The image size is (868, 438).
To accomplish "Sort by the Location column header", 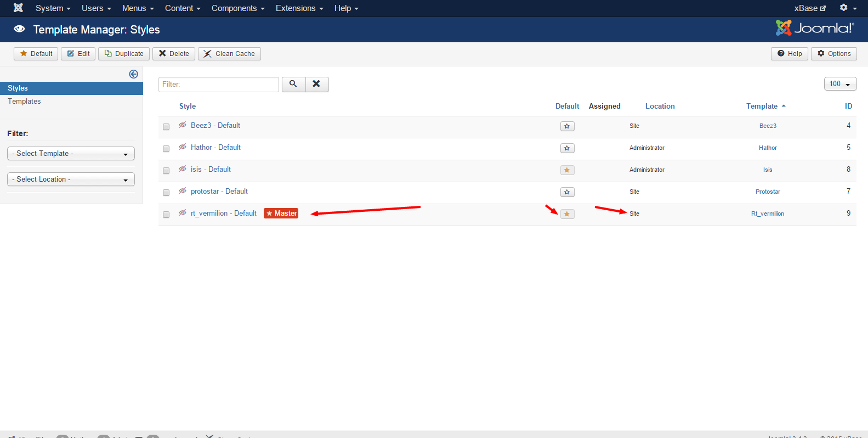I will point(660,106).
